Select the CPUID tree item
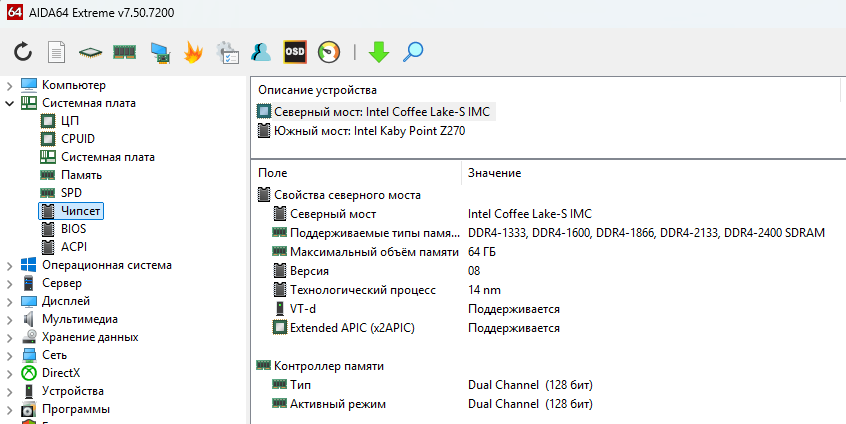 tap(78, 139)
